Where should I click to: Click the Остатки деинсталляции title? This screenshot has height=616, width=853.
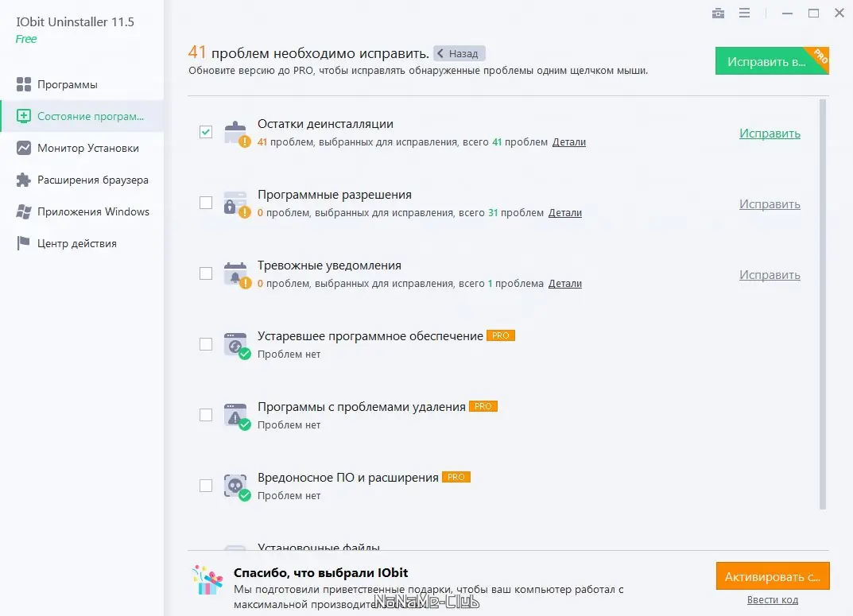[x=325, y=124]
